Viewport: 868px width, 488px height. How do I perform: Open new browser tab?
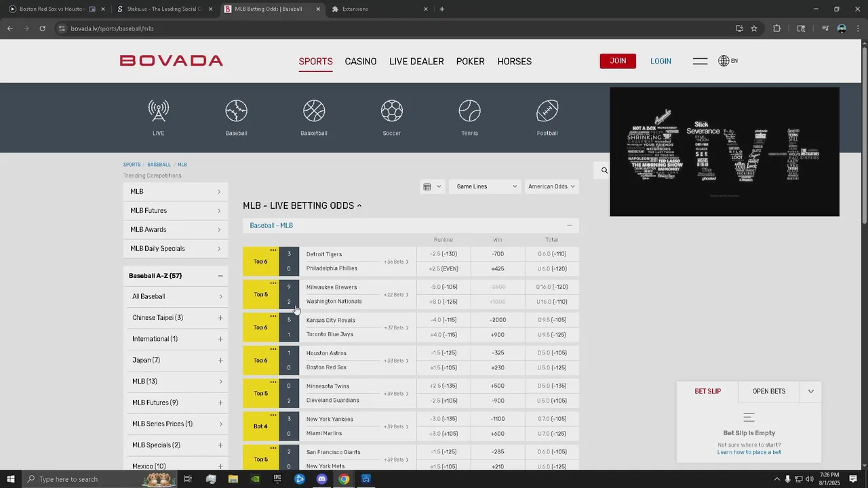pos(442,9)
